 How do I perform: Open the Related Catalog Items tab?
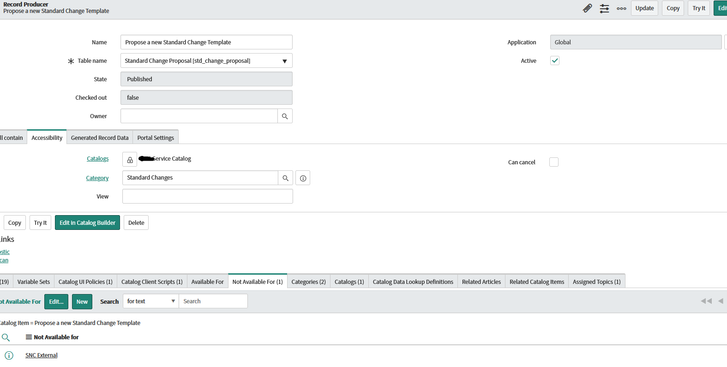(536, 282)
